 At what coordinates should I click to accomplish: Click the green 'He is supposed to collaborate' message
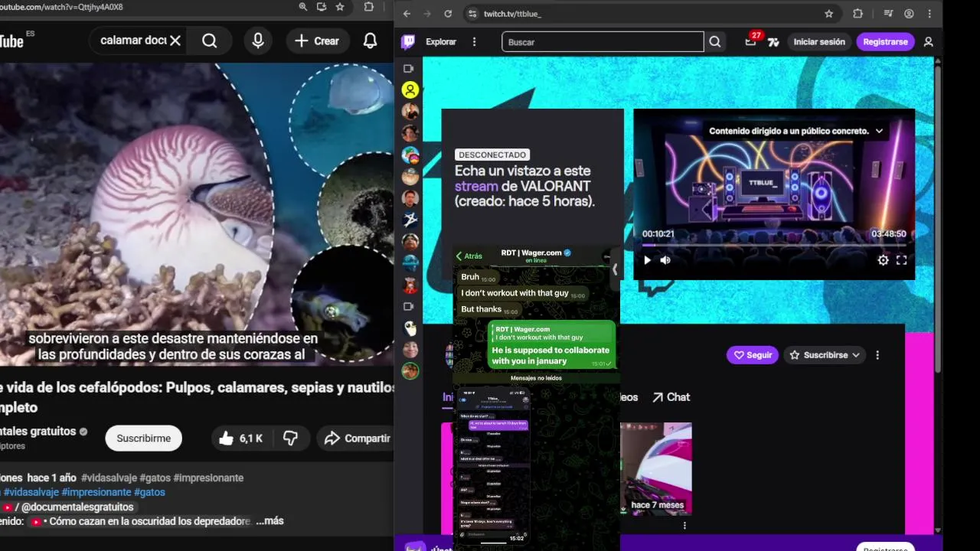click(551, 344)
